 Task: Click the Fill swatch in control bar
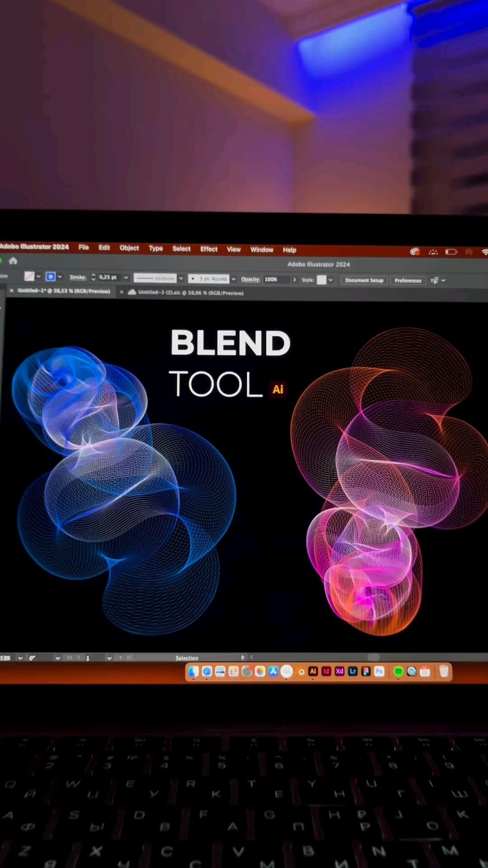coord(29,276)
